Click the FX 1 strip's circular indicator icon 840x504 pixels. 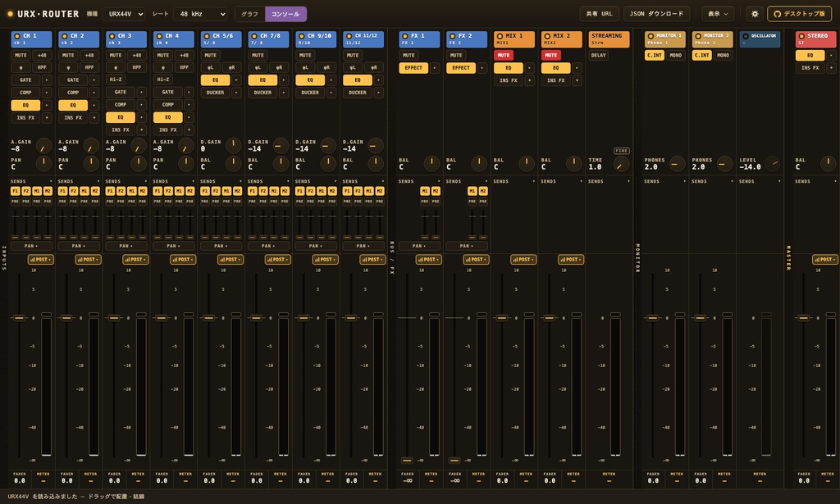click(x=405, y=36)
